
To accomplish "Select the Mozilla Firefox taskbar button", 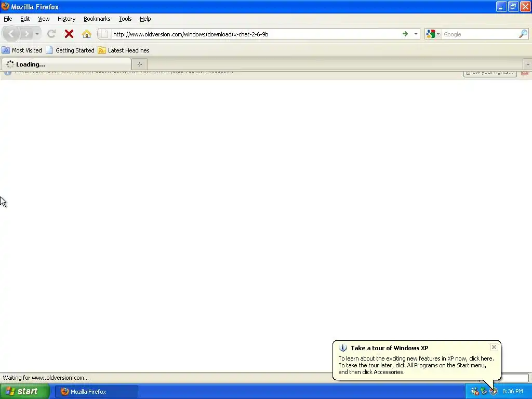I will tap(97, 392).
